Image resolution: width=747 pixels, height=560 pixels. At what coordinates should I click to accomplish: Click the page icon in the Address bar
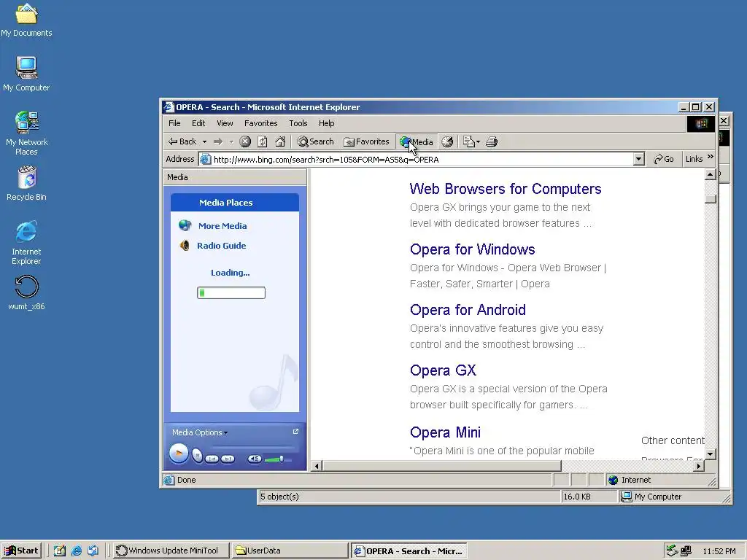coord(205,160)
